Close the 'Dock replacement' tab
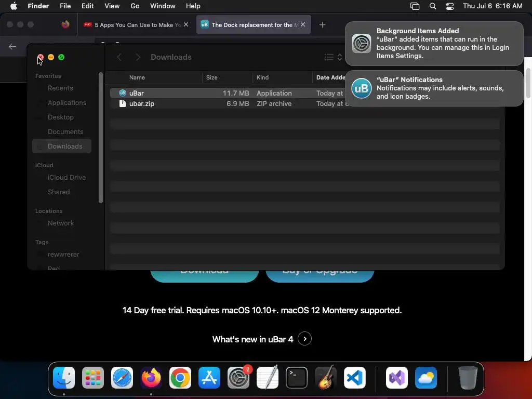 (303, 24)
